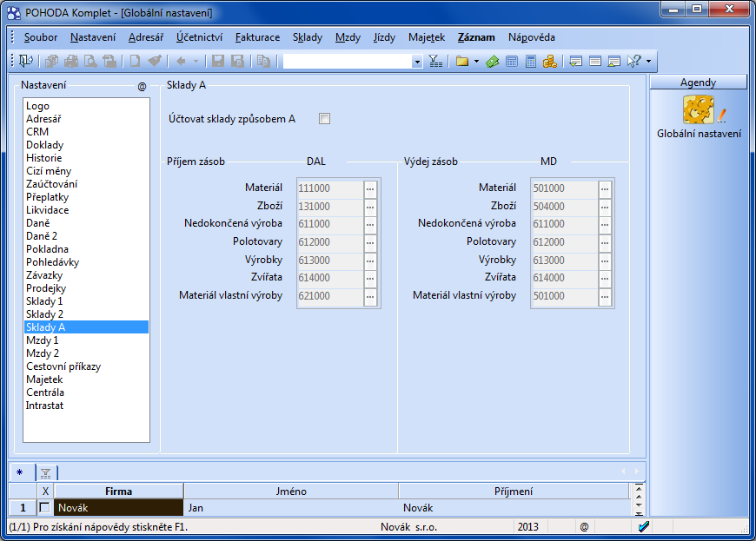
Task: Click the filter funnel icon beside search box
Action: click(x=435, y=62)
